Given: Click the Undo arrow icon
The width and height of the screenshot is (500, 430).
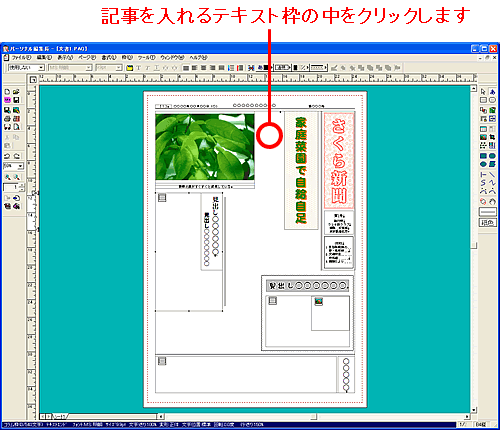Looking at the screenshot, I should pos(7,156).
